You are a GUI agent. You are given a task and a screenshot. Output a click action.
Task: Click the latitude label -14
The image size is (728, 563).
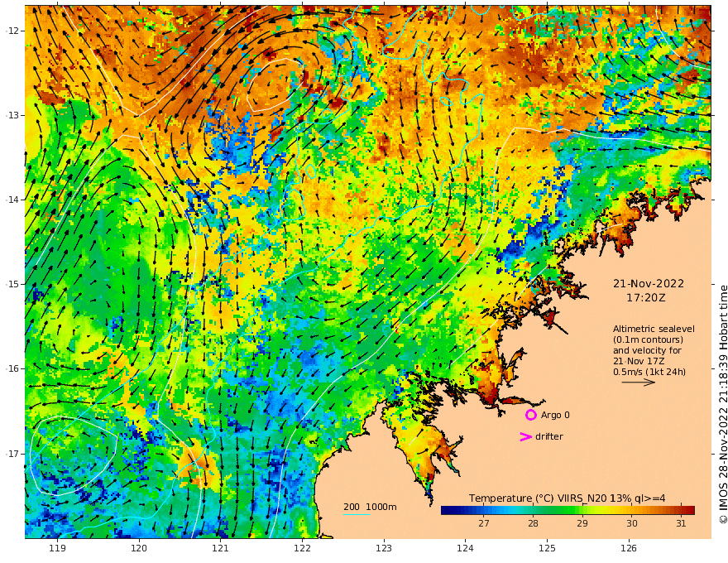pos(12,200)
